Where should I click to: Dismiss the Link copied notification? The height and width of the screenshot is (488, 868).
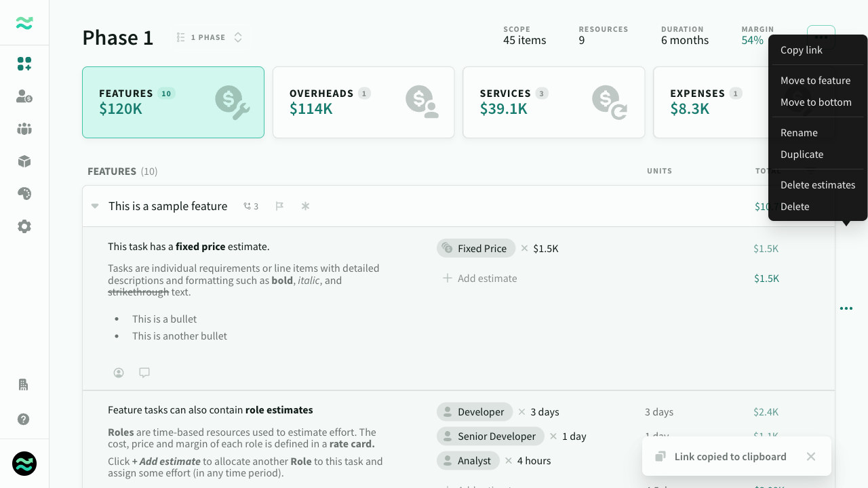pos(811,457)
